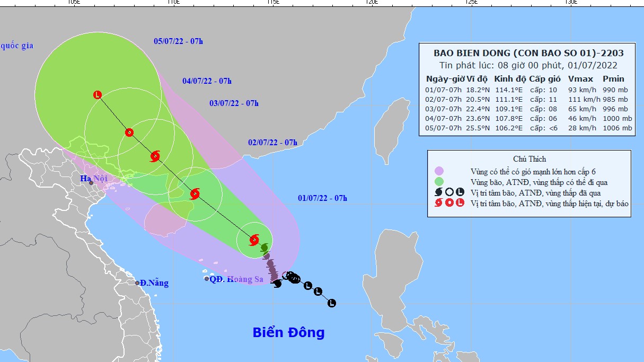The width and height of the screenshot is (644, 362).
Task: Click the "Biển Đông" sea label
Action: pyautogui.click(x=288, y=333)
